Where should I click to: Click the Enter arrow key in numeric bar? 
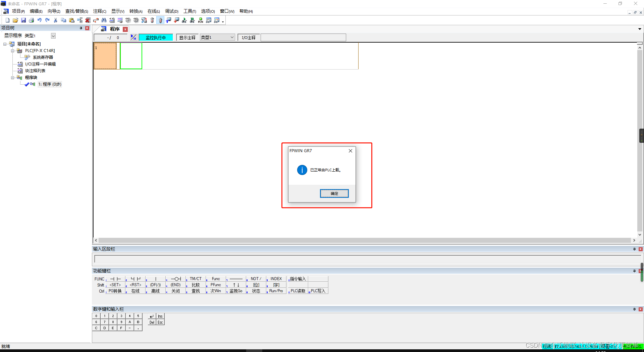[x=152, y=316]
